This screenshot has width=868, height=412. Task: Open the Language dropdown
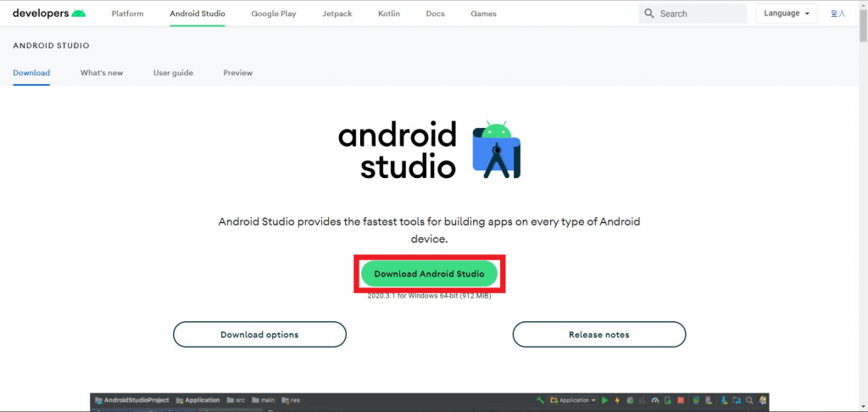786,14
